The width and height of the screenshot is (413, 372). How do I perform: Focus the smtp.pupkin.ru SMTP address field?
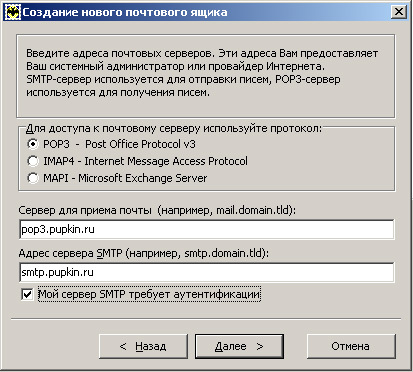[x=207, y=272]
